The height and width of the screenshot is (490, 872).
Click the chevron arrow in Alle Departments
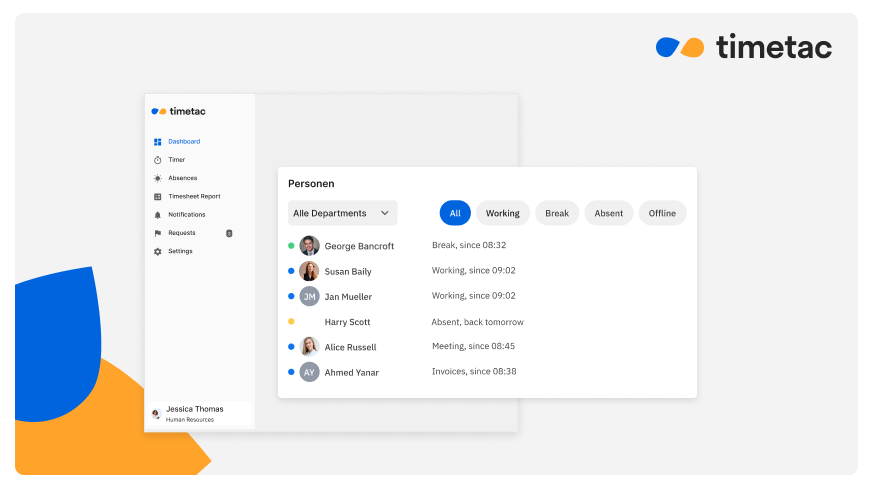coord(384,213)
